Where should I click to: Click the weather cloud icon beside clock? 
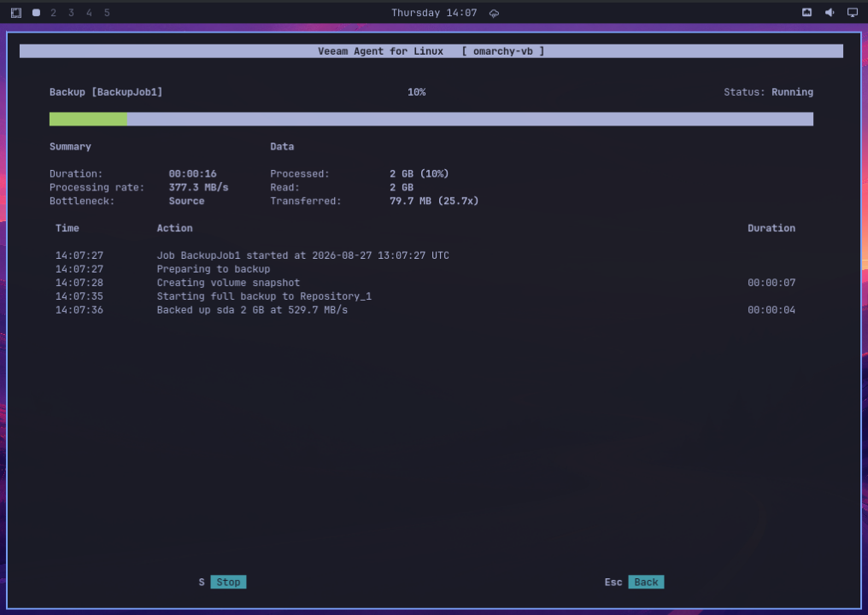(495, 14)
